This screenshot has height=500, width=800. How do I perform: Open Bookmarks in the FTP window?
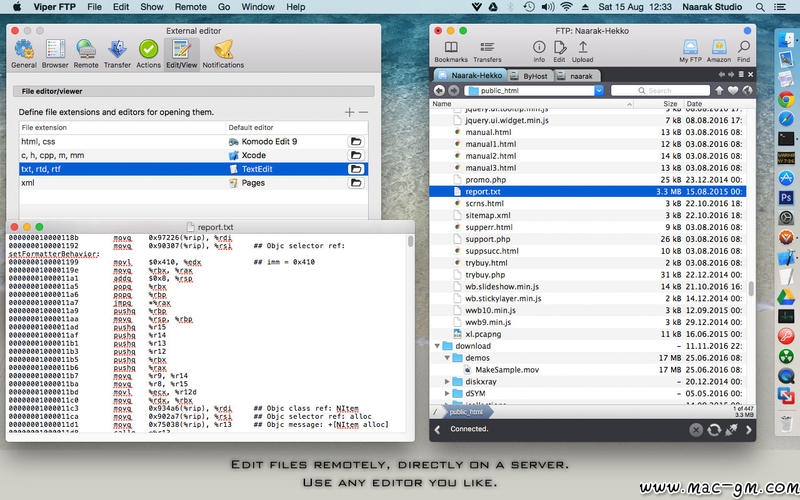(x=451, y=52)
